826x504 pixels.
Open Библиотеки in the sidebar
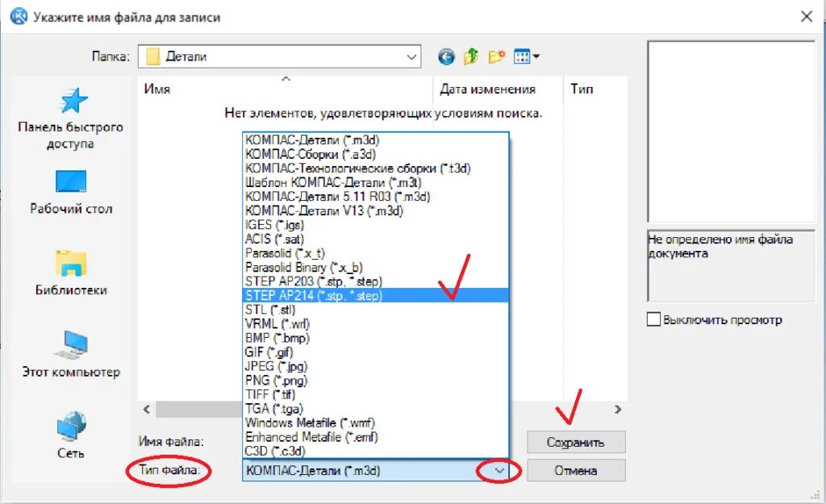(71, 274)
